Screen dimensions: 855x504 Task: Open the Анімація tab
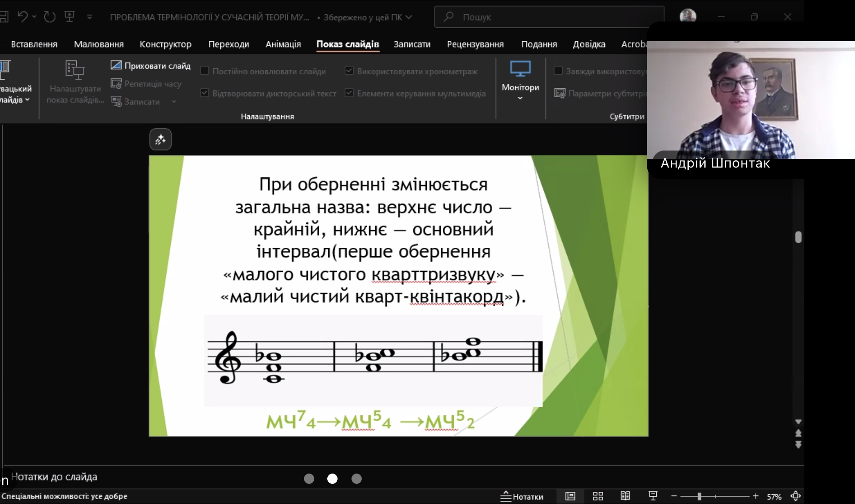tap(283, 44)
